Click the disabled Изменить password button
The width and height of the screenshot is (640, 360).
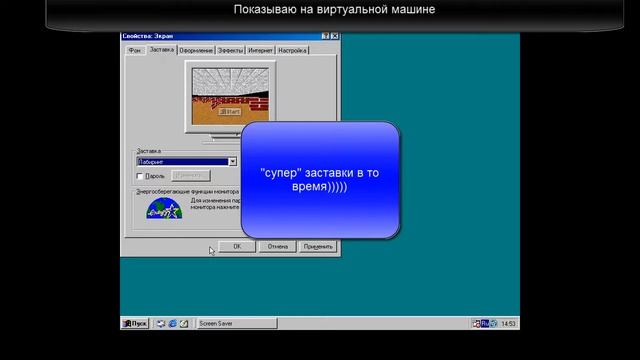point(191,176)
